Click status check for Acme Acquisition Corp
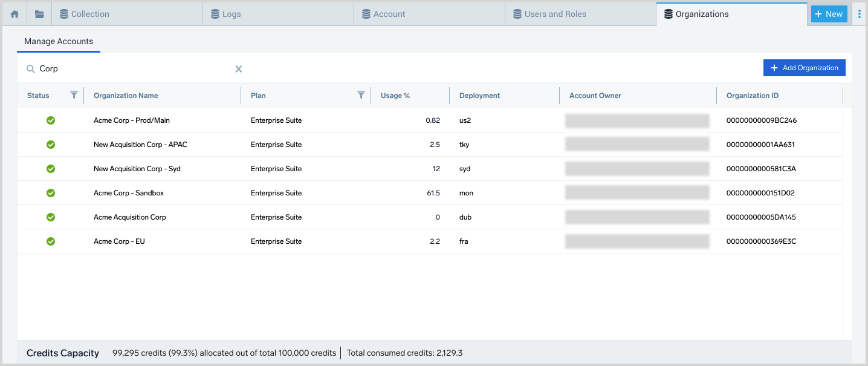Screen dimensions: 868x366 [x=51, y=217]
